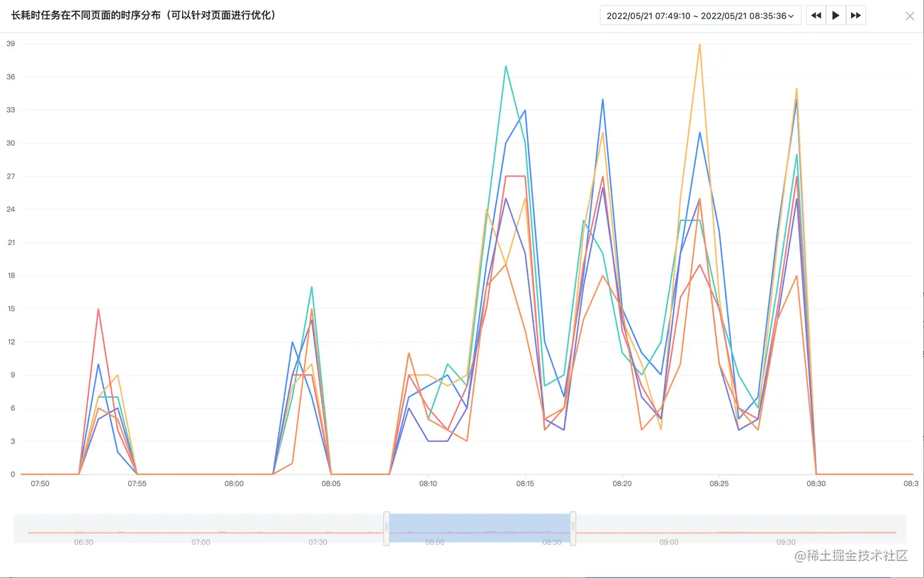Click the teal peak at value 37
Screen dimensions: 924x578
(506, 66)
